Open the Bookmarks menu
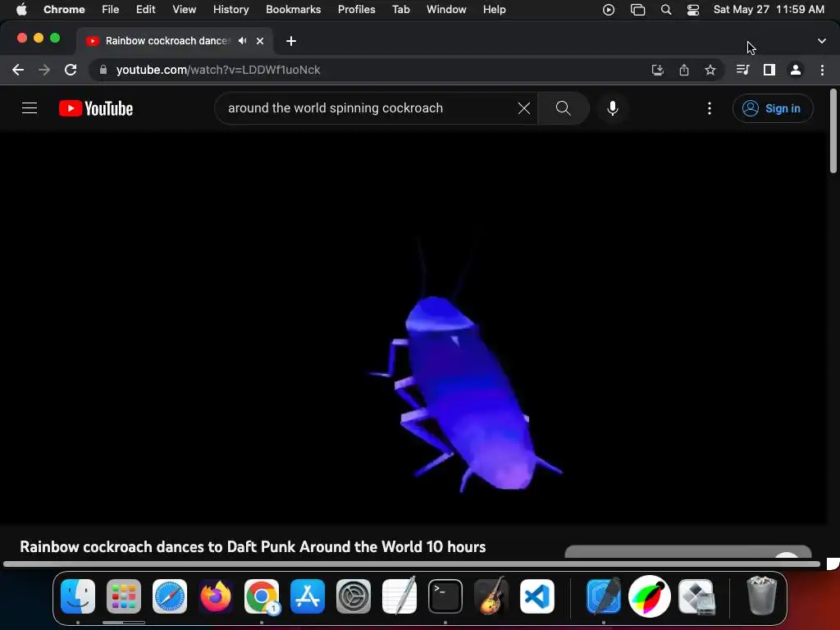The width and height of the screenshot is (840, 630). 293,10
